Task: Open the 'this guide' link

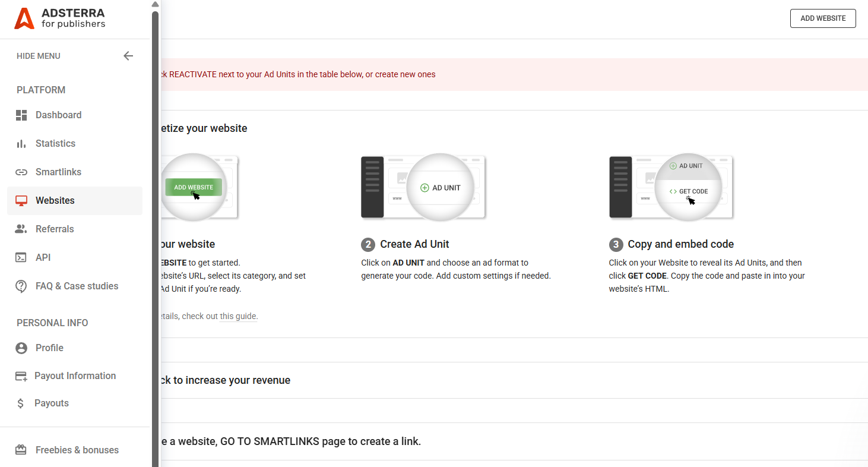Action: (238, 316)
